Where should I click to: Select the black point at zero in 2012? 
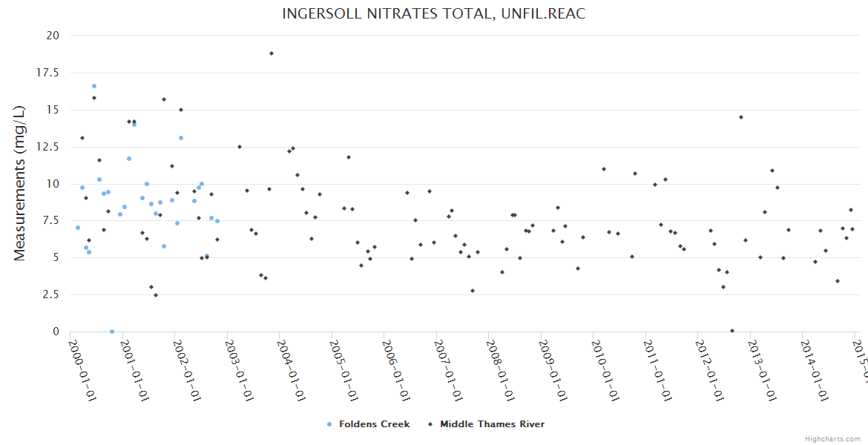coord(732,331)
